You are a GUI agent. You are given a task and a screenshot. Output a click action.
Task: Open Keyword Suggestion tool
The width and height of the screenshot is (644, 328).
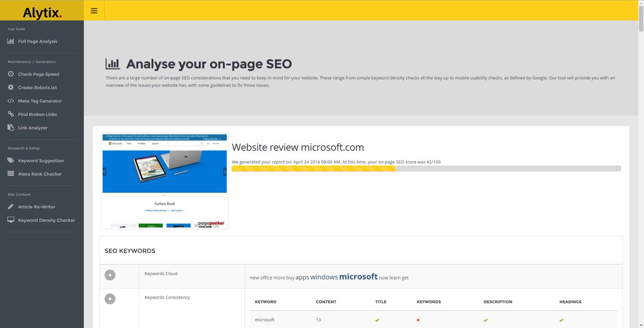pos(41,160)
